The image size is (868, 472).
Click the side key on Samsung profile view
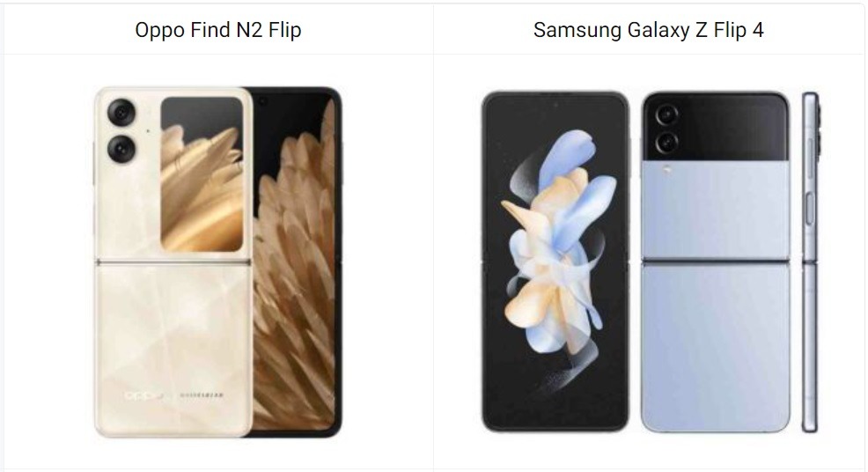point(809,209)
